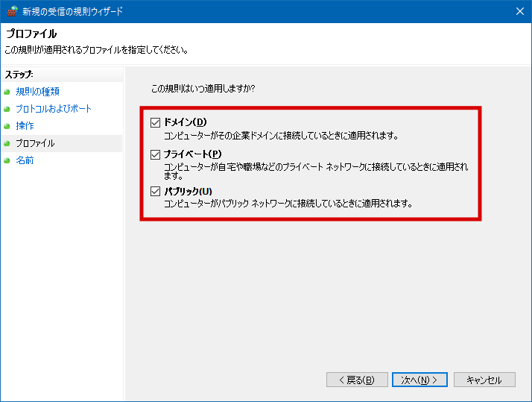Close the 新規の受信の規則ウィザード window
Image resolution: width=532 pixels, height=402 pixels.
click(x=518, y=11)
